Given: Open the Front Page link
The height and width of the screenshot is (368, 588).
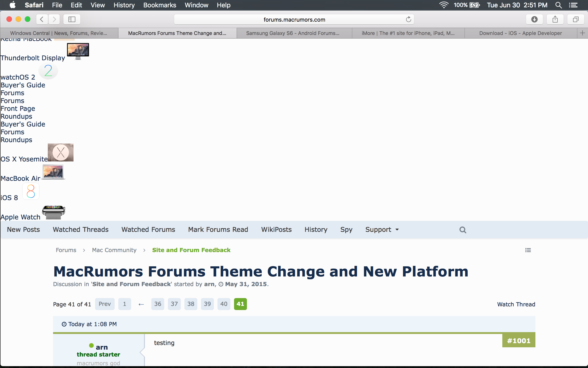Looking at the screenshot, I should (x=18, y=109).
